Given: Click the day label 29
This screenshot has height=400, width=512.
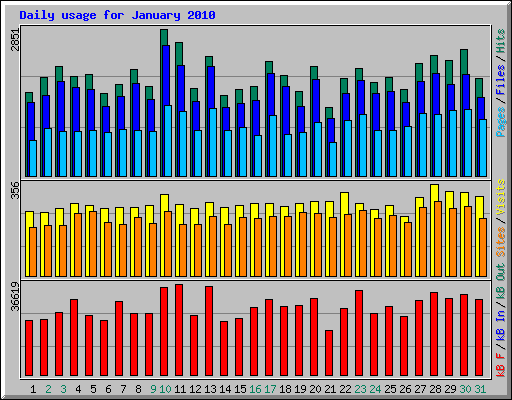Looking at the screenshot, I should point(450,389).
